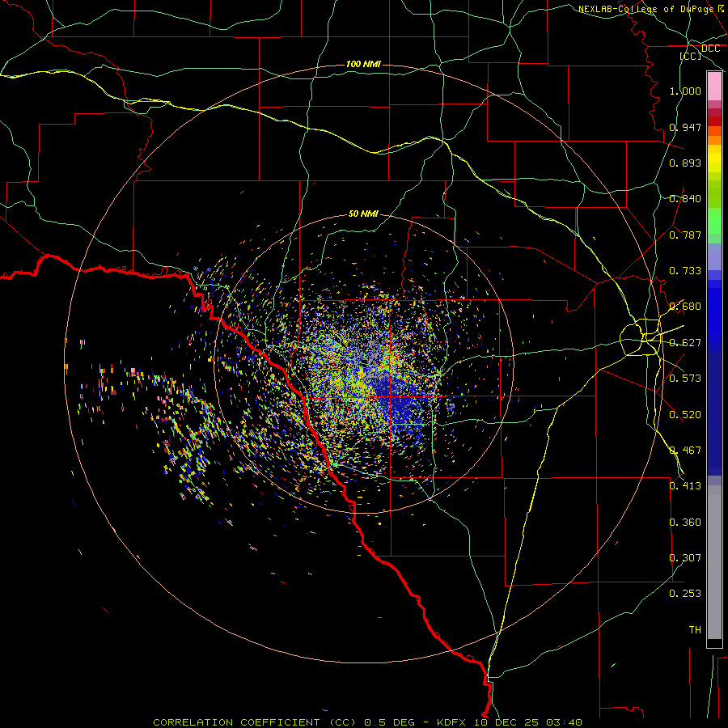Pick the pink segment of the color bar
This screenshot has height=728, width=728.
pyautogui.click(x=714, y=87)
